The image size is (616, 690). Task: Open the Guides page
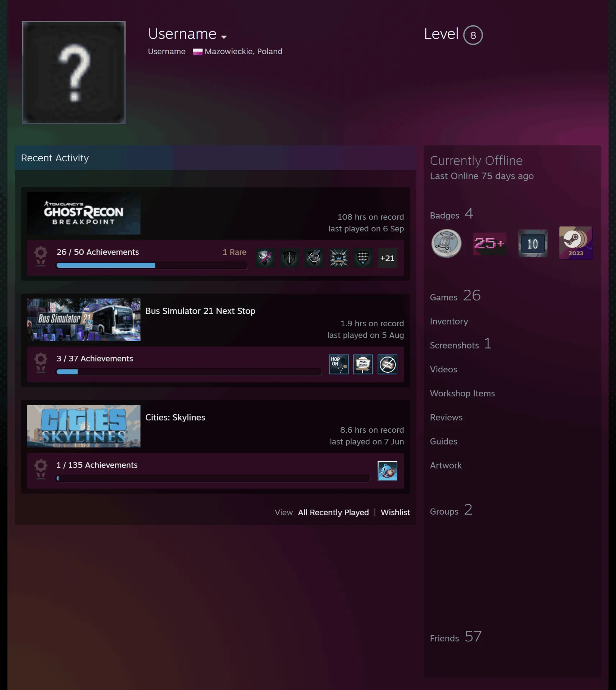coord(443,441)
